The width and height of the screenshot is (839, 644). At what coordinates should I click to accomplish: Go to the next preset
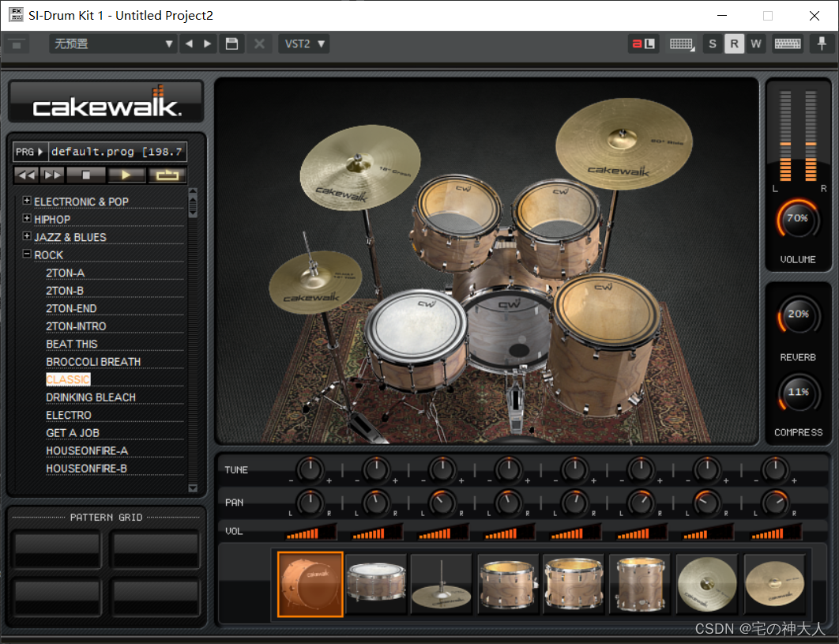point(208,44)
